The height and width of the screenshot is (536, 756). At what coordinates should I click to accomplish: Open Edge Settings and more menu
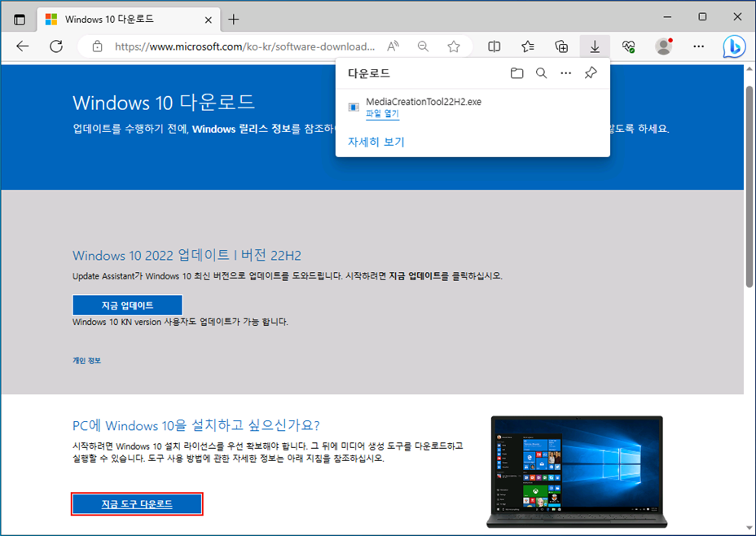(699, 46)
